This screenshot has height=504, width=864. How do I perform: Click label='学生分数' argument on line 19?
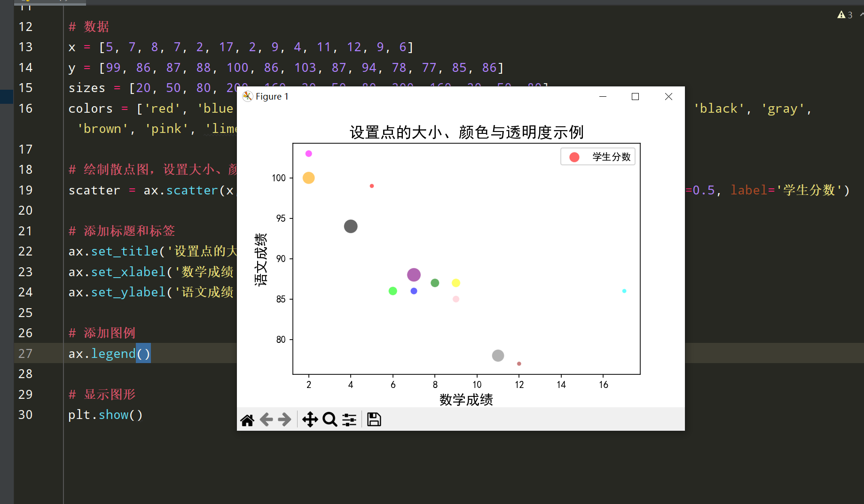coord(787,190)
